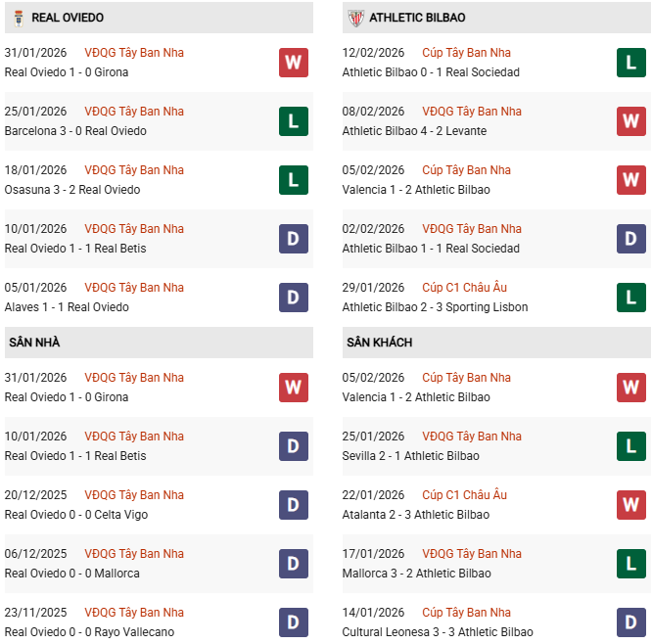
Task: Select the SÂN NHÀ section header
Action: 35,343
